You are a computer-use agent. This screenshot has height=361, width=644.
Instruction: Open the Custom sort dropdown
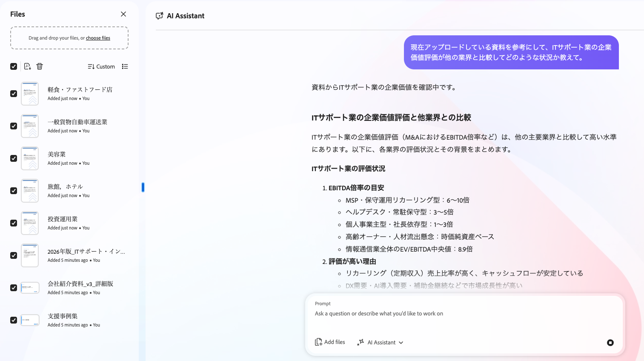101,66
